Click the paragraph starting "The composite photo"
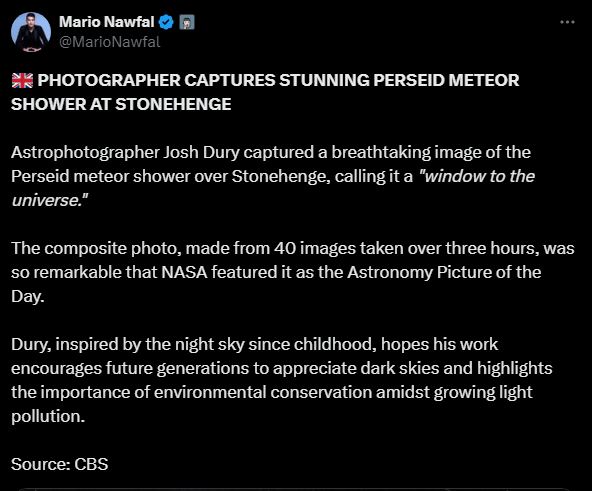Viewport: 592px width, 491px height. (293, 272)
